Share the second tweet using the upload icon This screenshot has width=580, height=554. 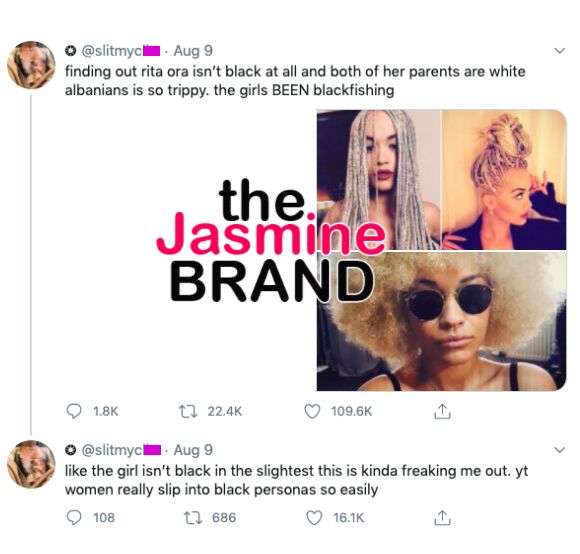click(x=442, y=517)
